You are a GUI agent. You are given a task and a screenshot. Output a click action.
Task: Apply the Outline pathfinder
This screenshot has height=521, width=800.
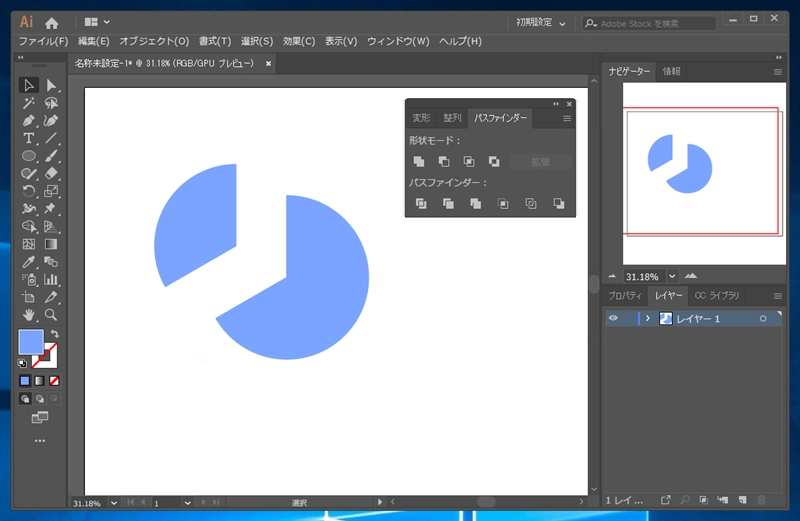531,204
